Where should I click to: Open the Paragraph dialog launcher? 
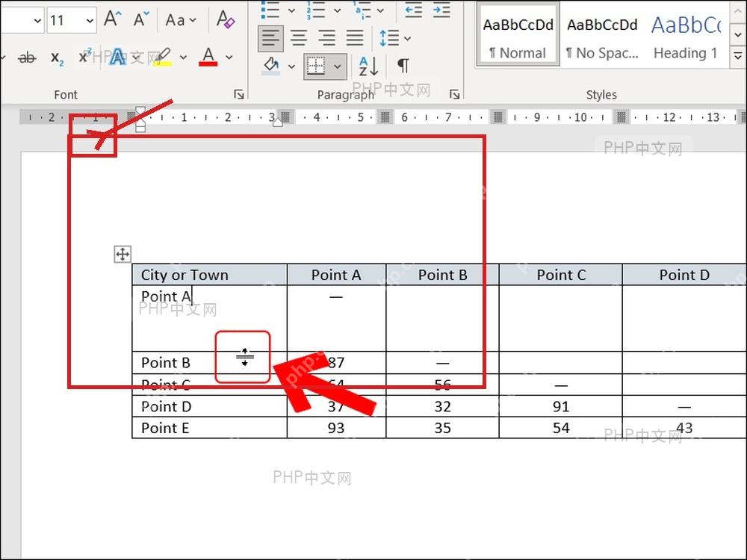coord(454,94)
